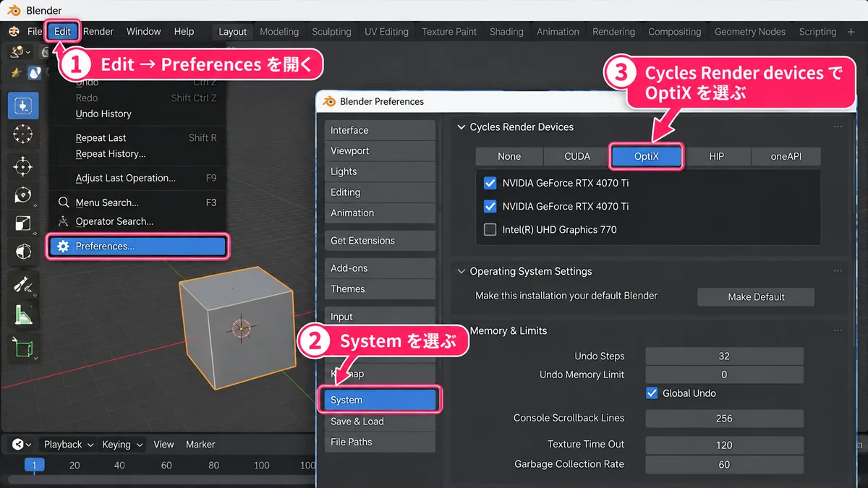
Task: Choose CUDA compute backend
Action: click(x=577, y=156)
